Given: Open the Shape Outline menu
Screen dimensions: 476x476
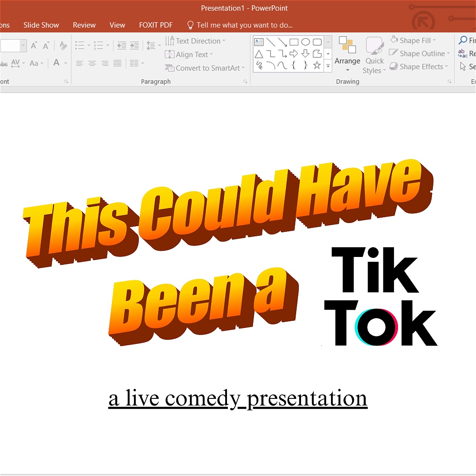Looking at the screenshot, I should pos(420,53).
